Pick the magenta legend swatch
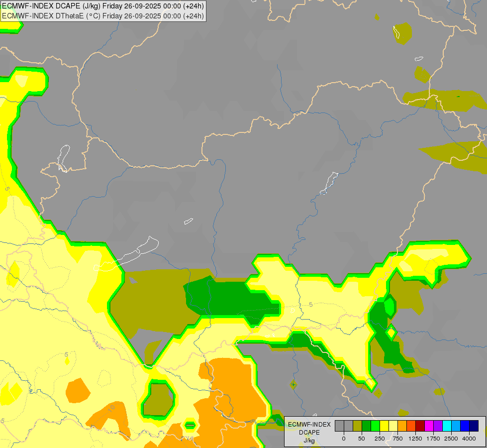This screenshot has width=487, height=448. [x=429, y=426]
